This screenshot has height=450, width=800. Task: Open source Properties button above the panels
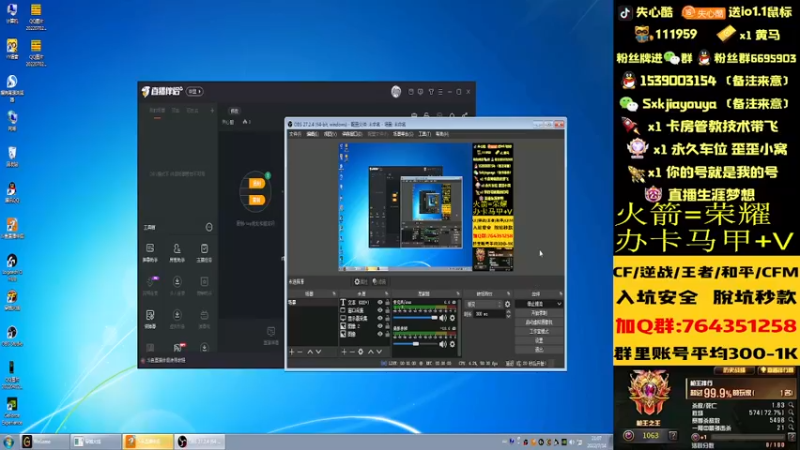361,282
